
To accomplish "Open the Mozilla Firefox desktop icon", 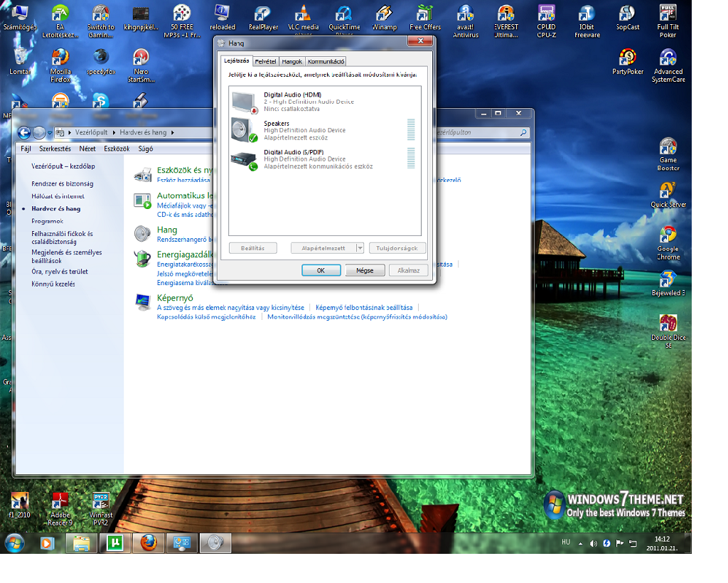I will pyautogui.click(x=60, y=65).
